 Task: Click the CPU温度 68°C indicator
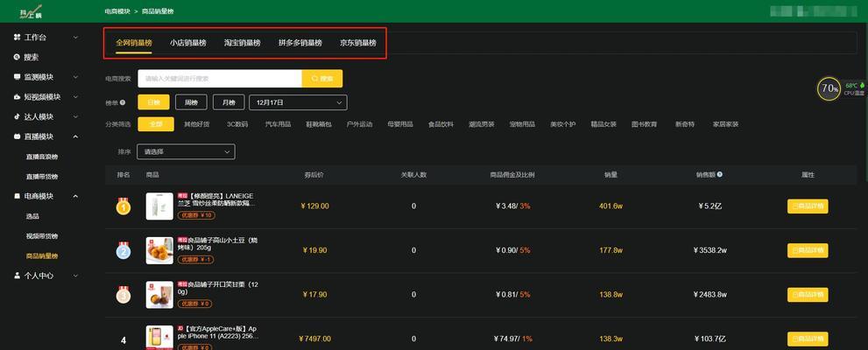coord(854,89)
